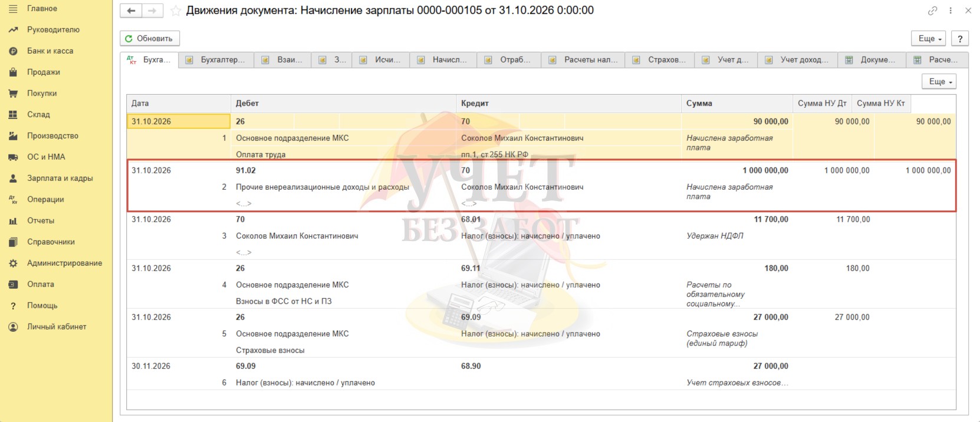The width and height of the screenshot is (980, 422).
Task: Click the Личный кабинет user icon
Action: pos(13,327)
